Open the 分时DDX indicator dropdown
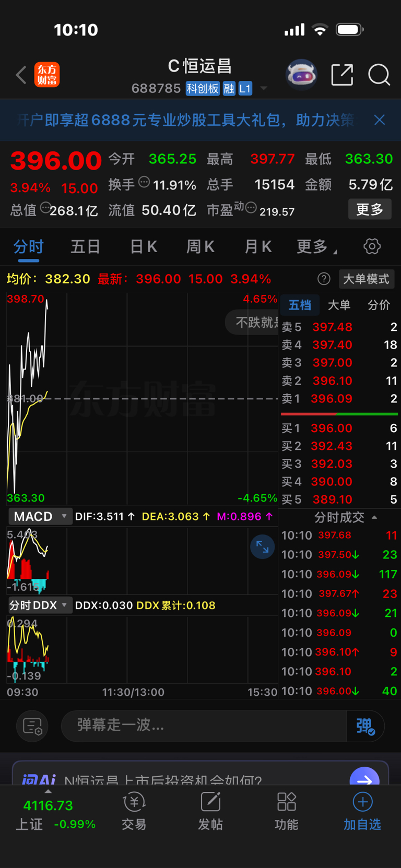This screenshot has height=868, width=401. point(40,605)
